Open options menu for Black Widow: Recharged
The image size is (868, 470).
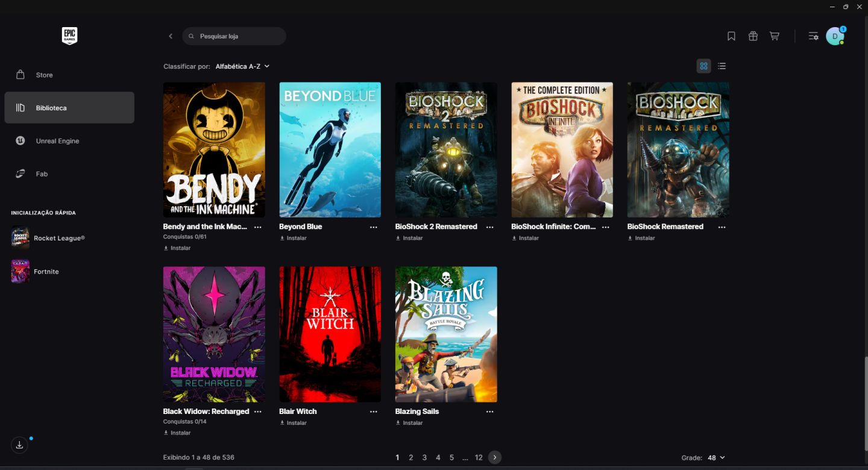[x=258, y=412]
